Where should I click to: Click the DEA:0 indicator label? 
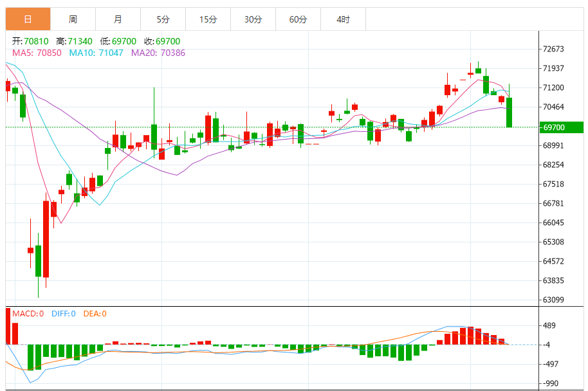pyautogui.click(x=94, y=314)
